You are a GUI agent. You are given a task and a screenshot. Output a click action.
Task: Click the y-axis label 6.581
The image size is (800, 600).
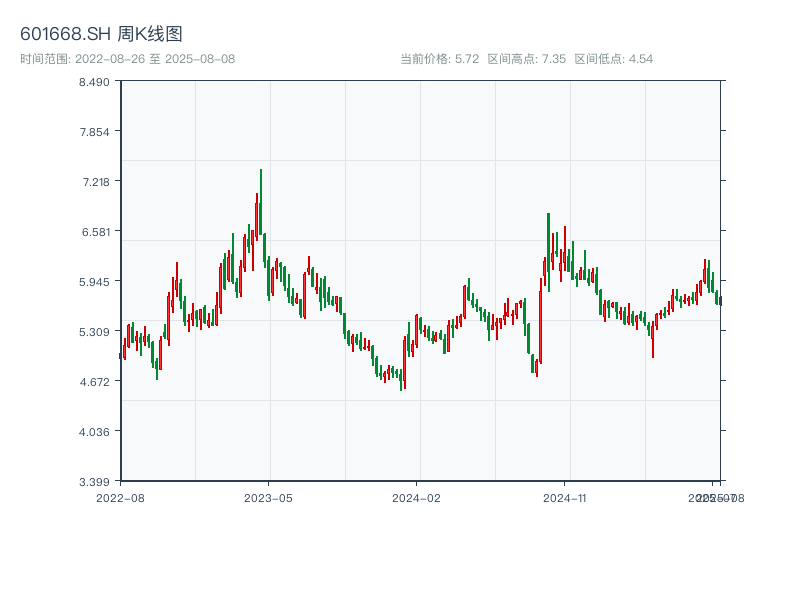[96, 232]
